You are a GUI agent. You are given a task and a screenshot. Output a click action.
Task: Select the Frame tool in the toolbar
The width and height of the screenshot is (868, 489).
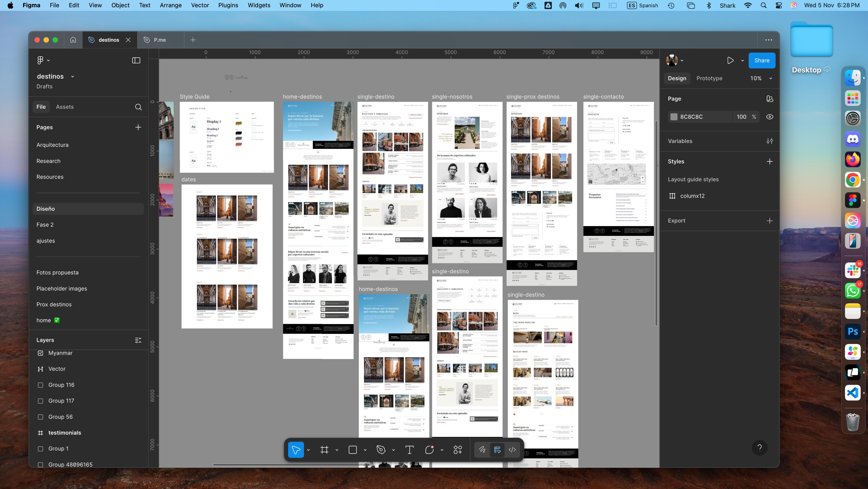click(325, 450)
